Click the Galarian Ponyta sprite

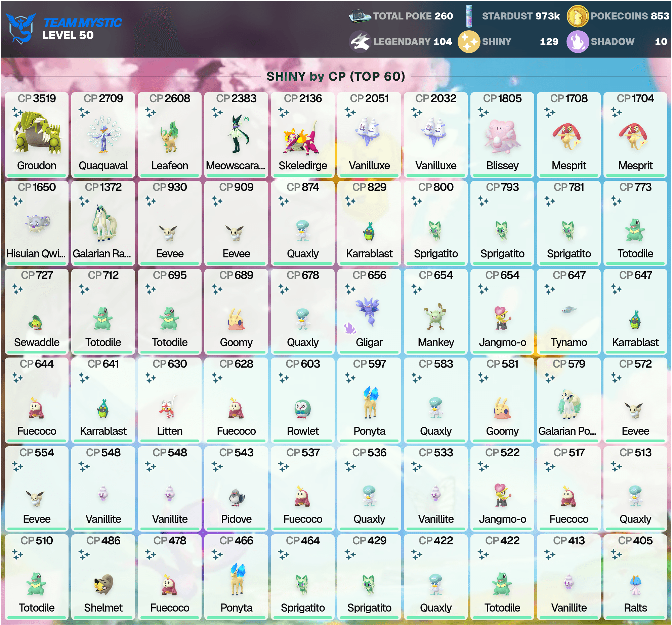(569, 404)
